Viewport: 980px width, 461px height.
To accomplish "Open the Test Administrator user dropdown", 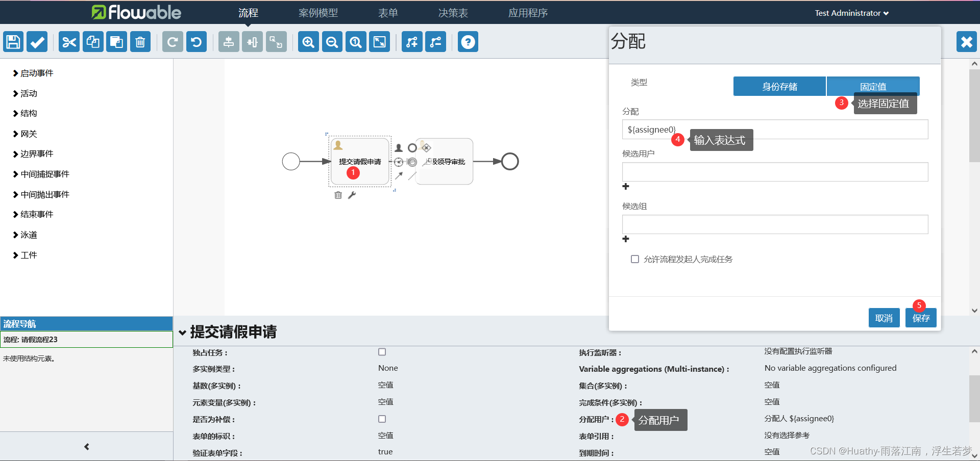I will 851,13.
